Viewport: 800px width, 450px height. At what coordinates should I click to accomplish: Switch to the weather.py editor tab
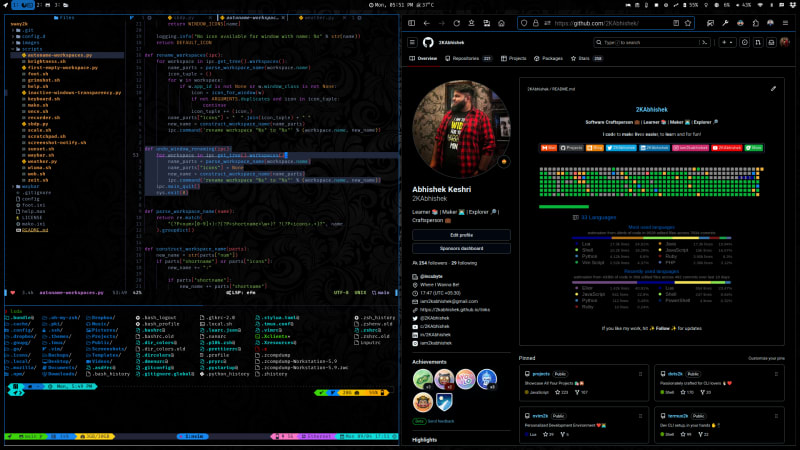tap(319, 17)
